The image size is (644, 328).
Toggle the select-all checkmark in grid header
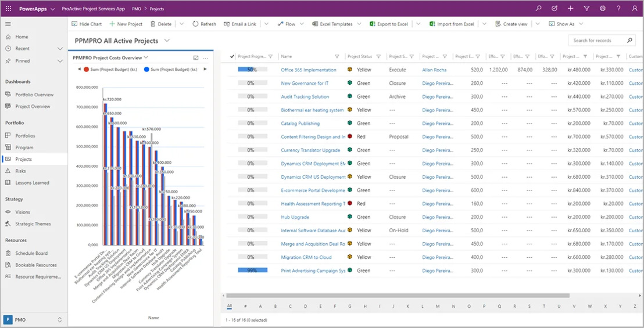[x=232, y=56]
